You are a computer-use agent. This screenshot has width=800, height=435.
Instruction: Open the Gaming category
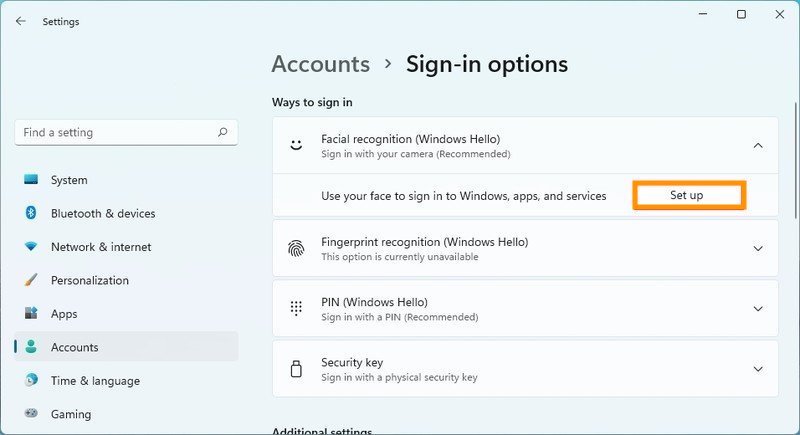126,414
